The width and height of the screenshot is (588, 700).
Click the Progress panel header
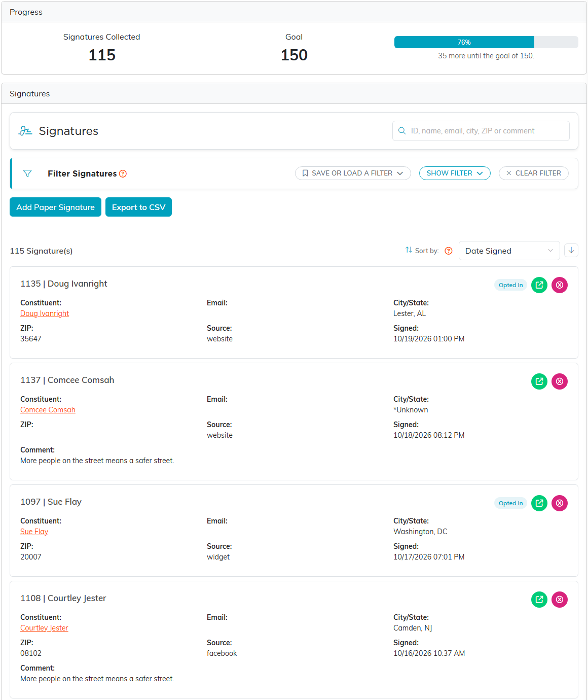pyautogui.click(x=294, y=12)
